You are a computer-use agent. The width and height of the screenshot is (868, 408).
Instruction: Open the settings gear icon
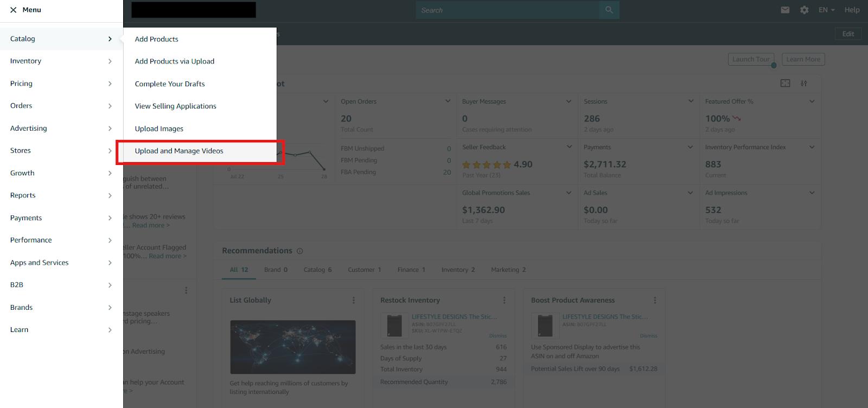[x=805, y=10]
